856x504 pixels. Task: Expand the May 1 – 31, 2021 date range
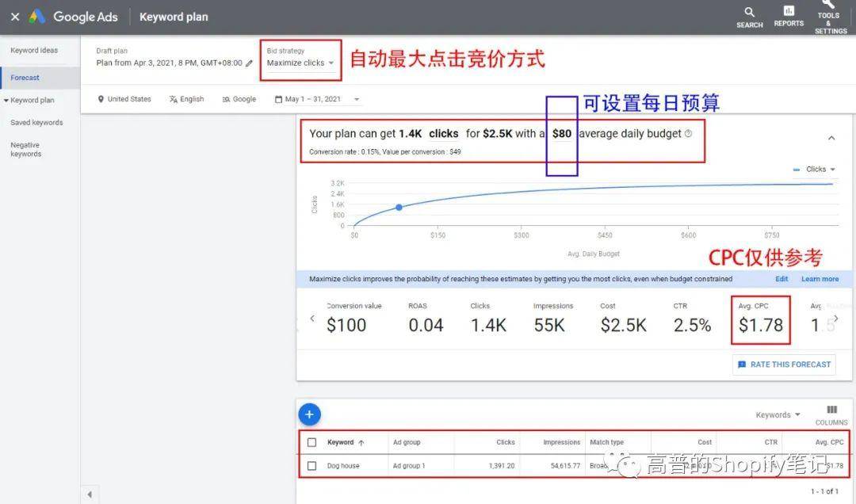[317, 99]
